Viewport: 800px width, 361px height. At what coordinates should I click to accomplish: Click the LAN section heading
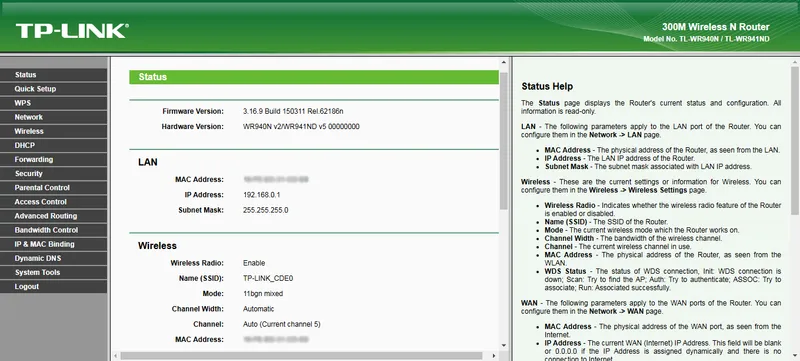tap(148, 162)
